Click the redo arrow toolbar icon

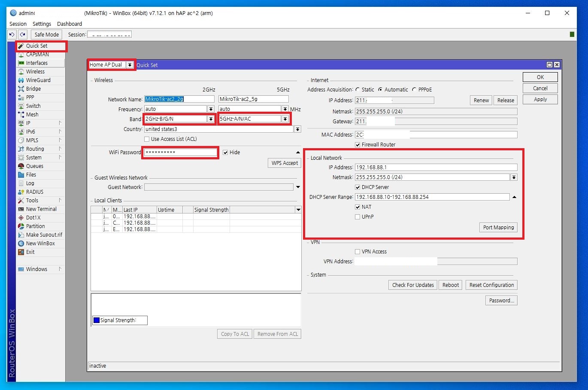(23, 34)
